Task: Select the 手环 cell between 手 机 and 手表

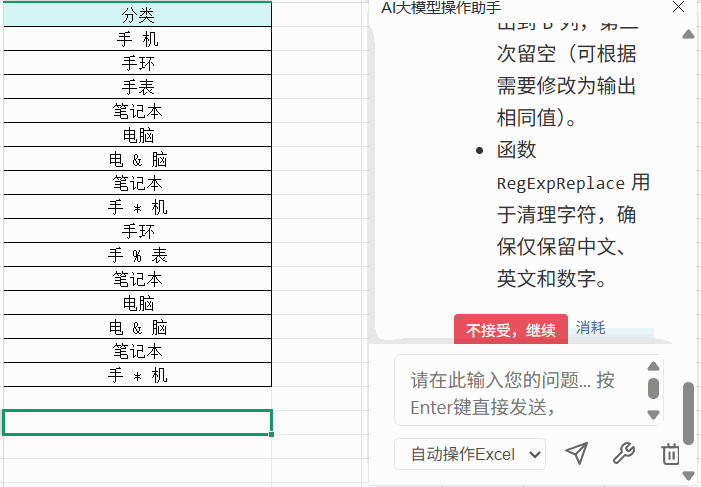Action: 137,63
